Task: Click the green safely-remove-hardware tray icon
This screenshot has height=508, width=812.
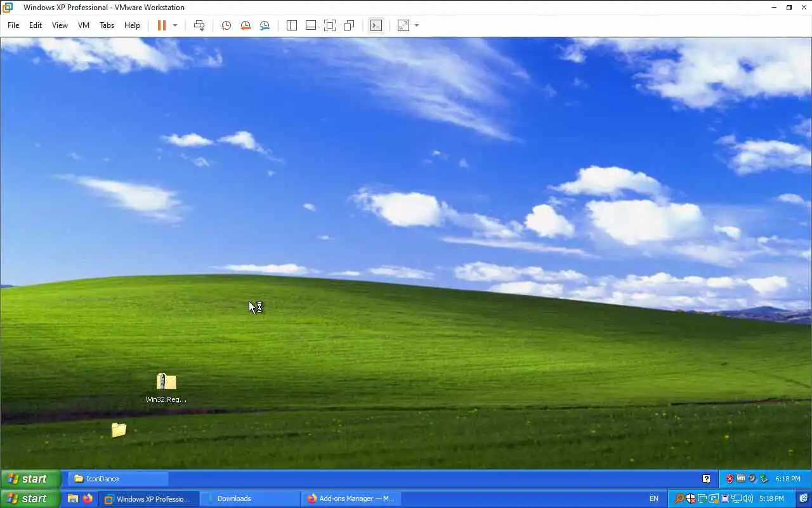Action: pyautogui.click(x=764, y=479)
